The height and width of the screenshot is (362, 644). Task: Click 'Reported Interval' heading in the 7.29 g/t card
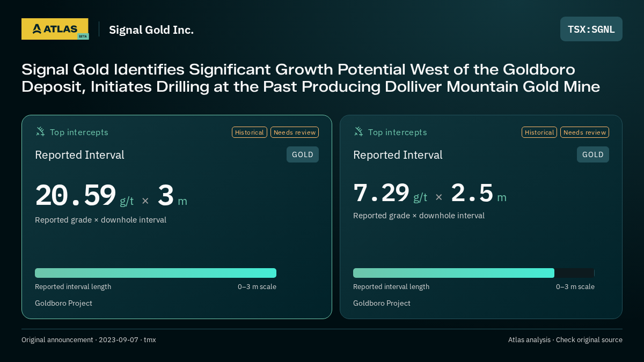398,155
